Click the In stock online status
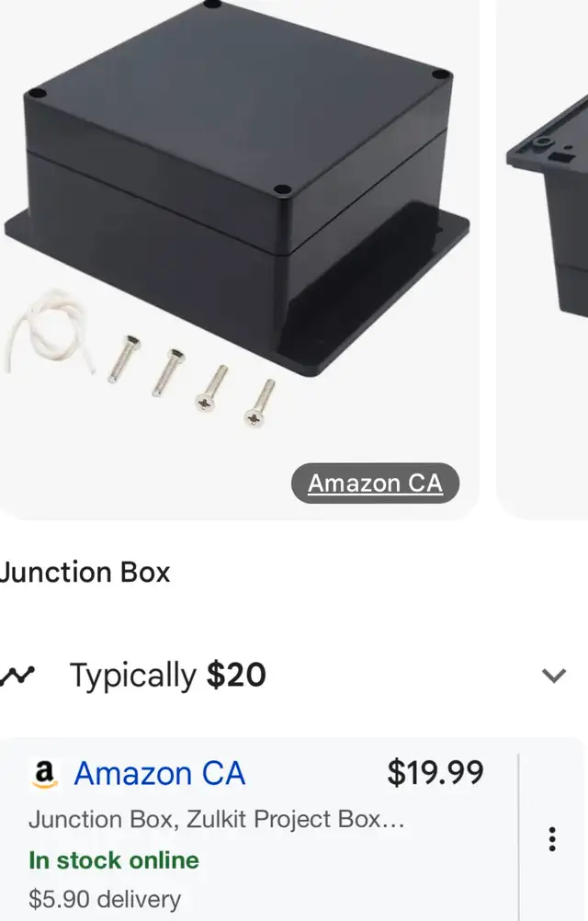 [114, 860]
